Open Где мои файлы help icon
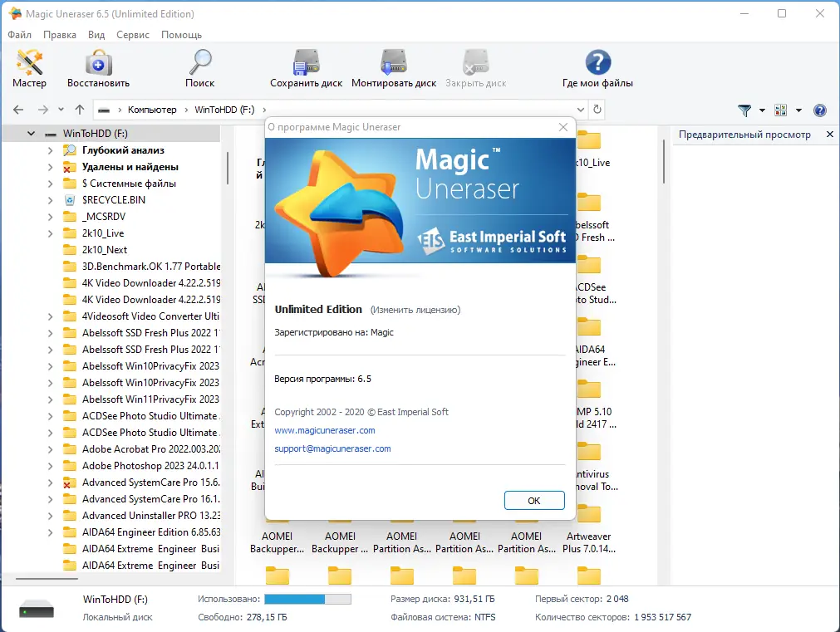Image resolution: width=840 pixels, height=632 pixels. coord(597,69)
